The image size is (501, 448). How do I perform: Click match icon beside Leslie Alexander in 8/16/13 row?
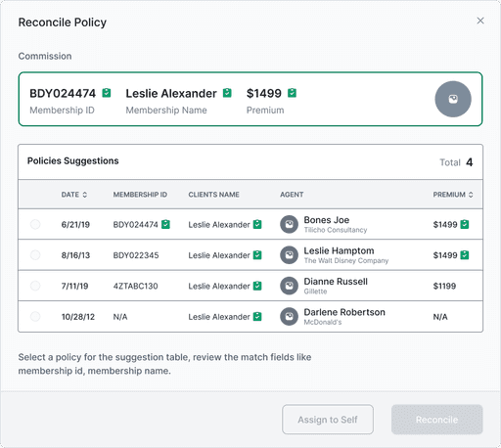pos(257,255)
